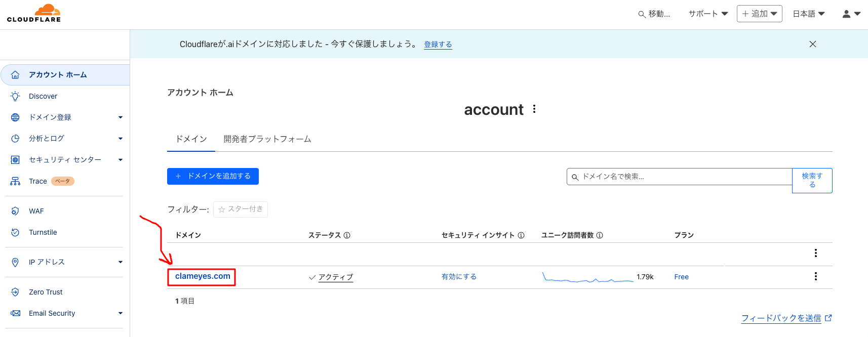This screenshot has width=868, height=337.
Task: Open three-dot menu in table header row
Action: coord(815,253)
